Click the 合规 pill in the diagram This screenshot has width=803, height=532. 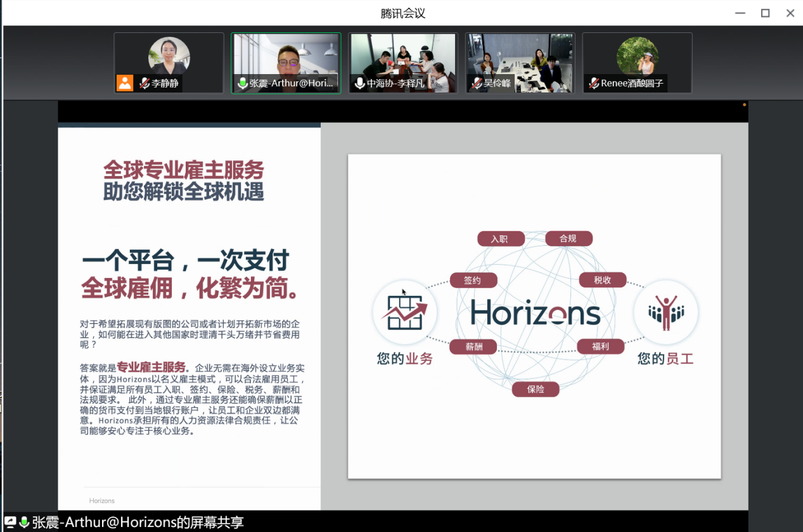[x=569, y=238]
